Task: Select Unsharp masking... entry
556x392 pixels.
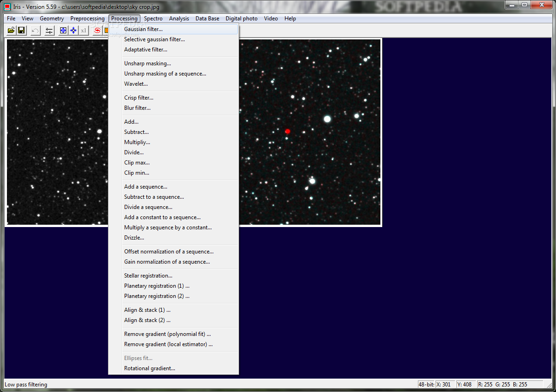Action: pos(174,63)
